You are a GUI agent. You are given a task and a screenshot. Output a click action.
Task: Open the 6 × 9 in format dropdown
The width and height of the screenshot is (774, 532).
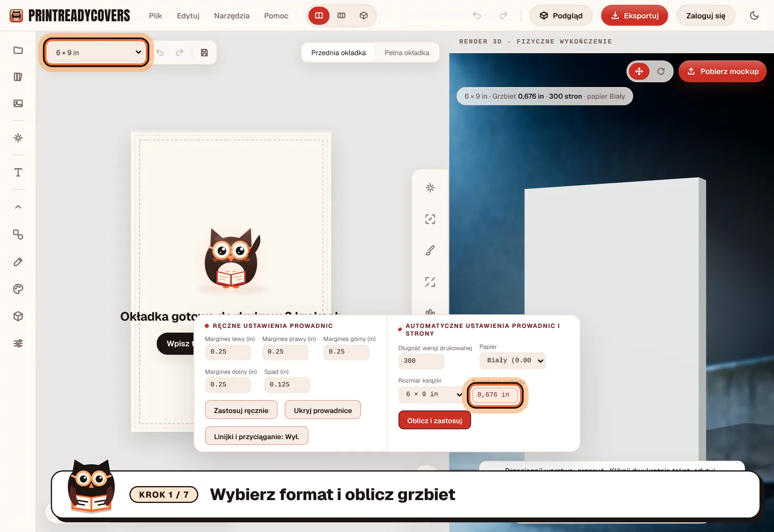pos(97,52)
